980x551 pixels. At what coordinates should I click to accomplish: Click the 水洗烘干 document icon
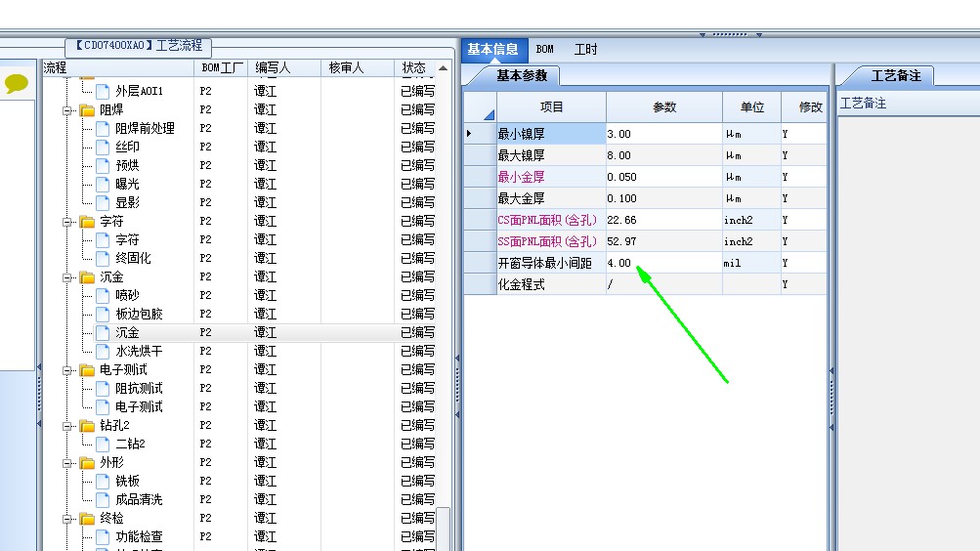click(104, 352)
